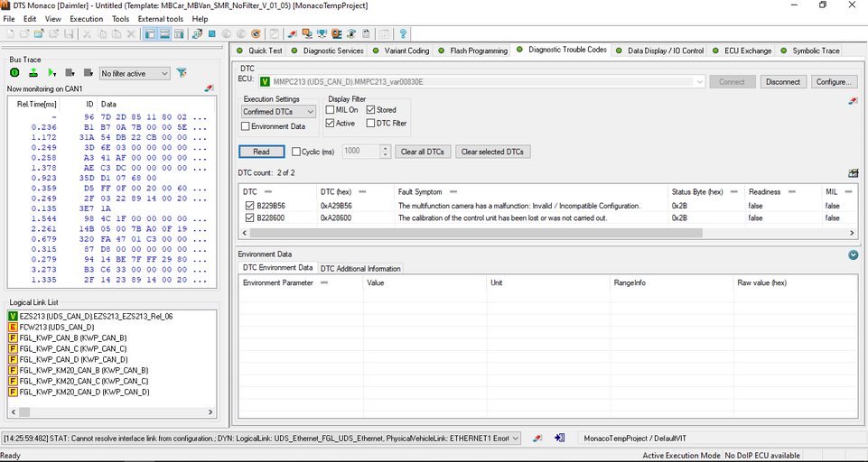Increase the cyclic interval spinner value

(x=386, y=148)
